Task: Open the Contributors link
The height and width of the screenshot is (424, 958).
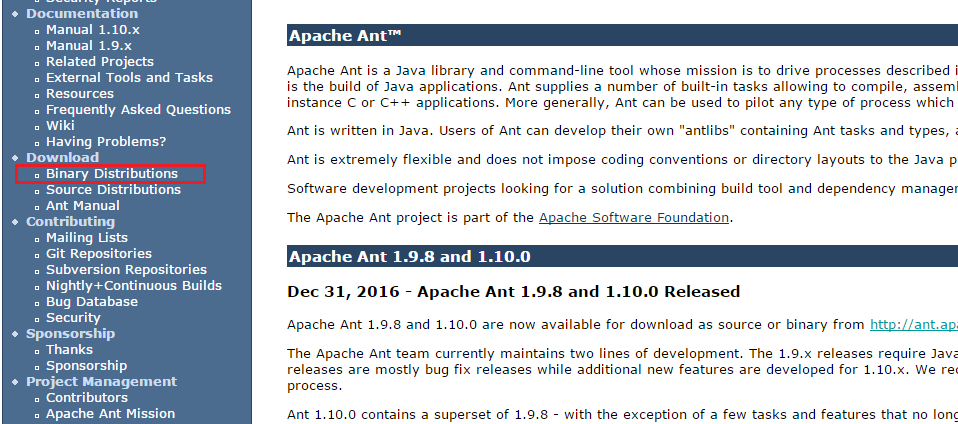Action: 87,398
